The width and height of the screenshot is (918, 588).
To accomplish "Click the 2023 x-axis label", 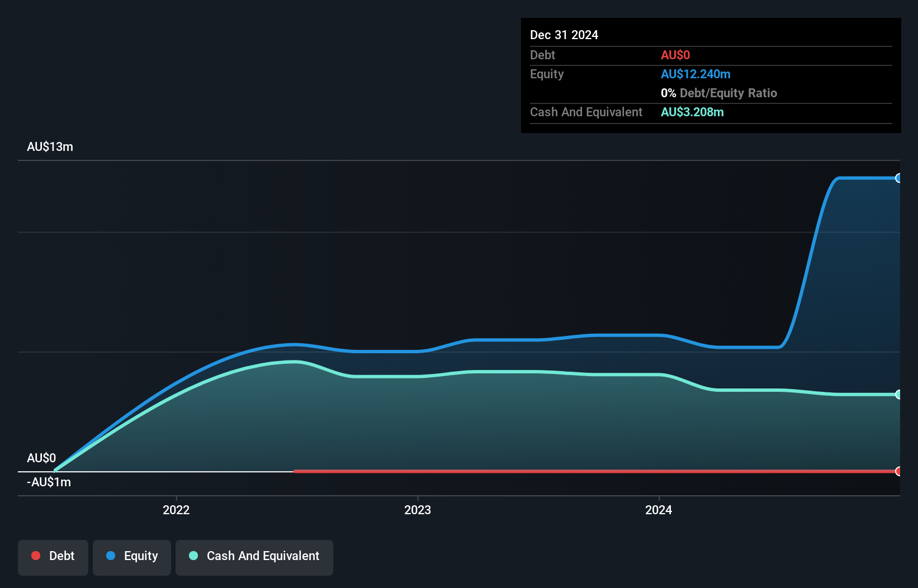I will point(418,510).
